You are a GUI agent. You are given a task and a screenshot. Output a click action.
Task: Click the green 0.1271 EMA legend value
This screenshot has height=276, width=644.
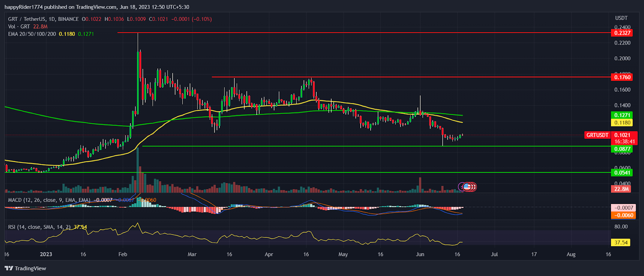click(x=86, y=34)
